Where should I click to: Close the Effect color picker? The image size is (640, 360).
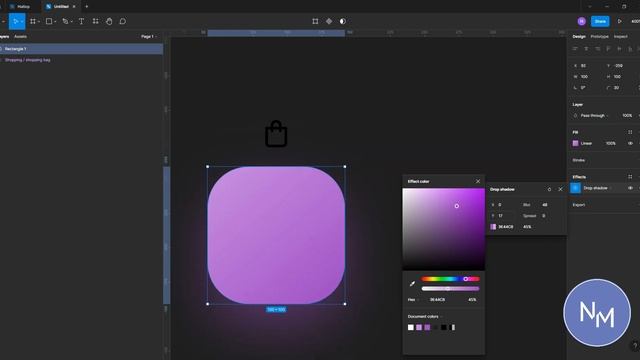(478, 181)
